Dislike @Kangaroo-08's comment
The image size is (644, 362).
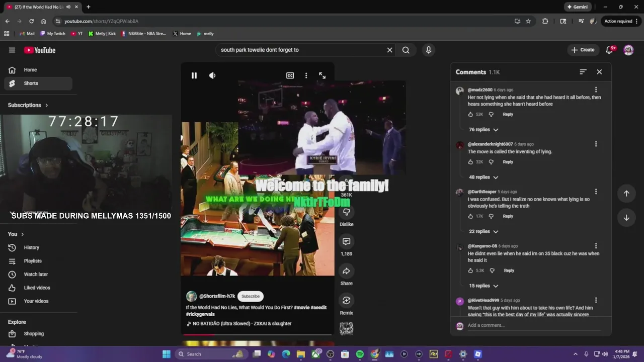[492, 270]
